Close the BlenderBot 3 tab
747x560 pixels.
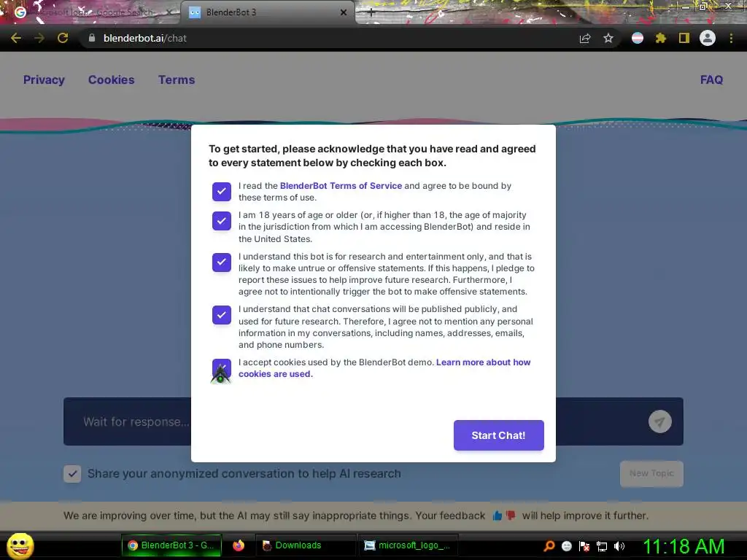[344, 12]
